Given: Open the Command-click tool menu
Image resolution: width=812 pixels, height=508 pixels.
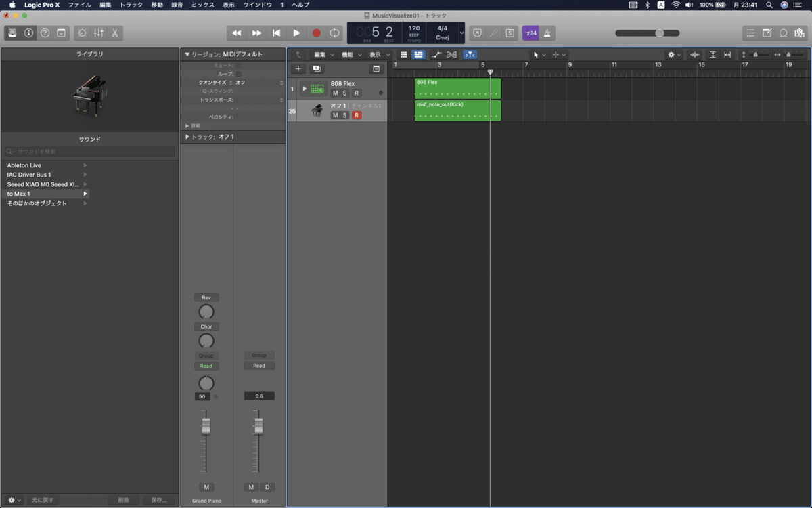Looking at the screenshot, I should [559, 54].
